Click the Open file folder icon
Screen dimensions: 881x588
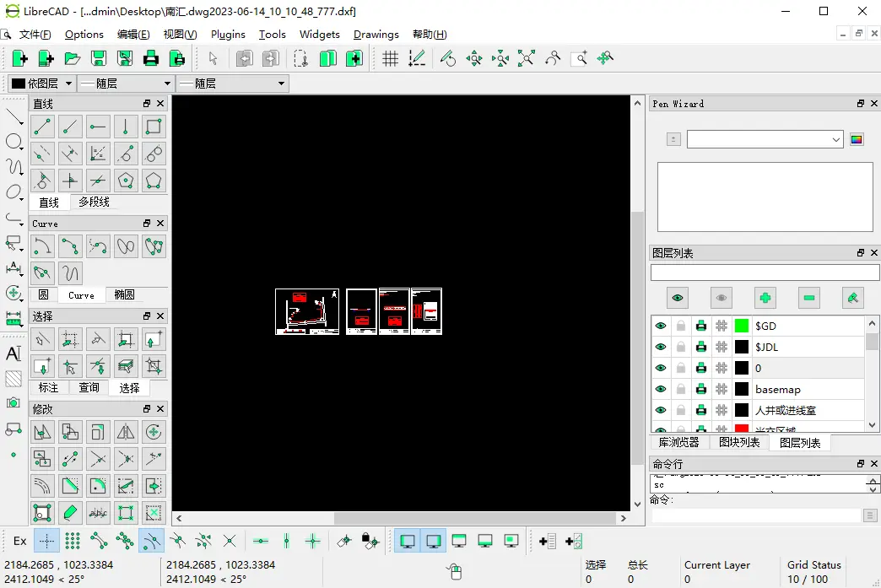[73, 58]
